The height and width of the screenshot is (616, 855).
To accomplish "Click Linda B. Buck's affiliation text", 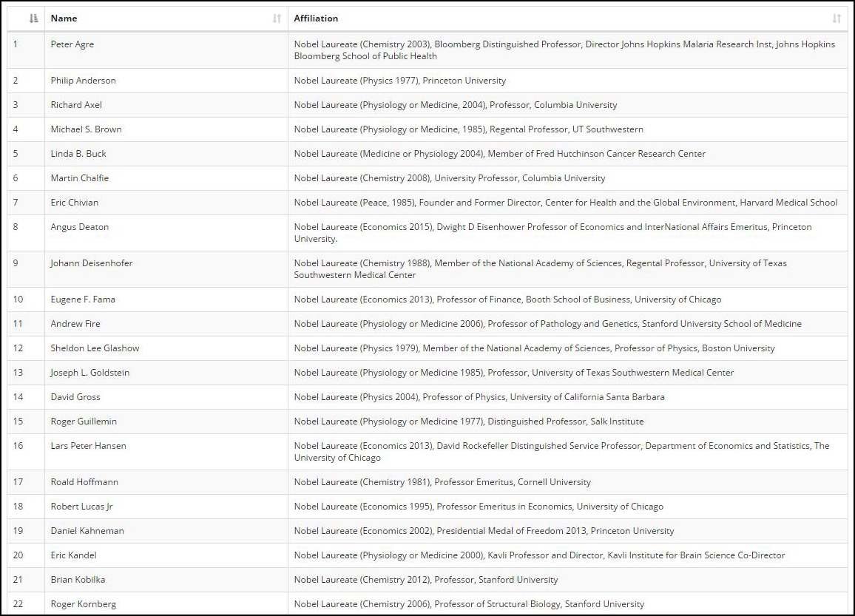I will tap(499, 154).
